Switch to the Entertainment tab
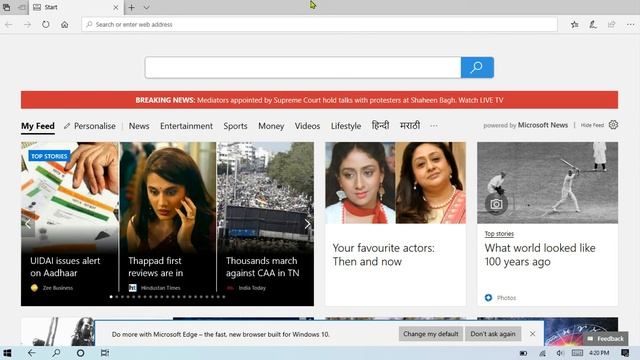This screenshot has height=360, width=640. coord(186,126)
